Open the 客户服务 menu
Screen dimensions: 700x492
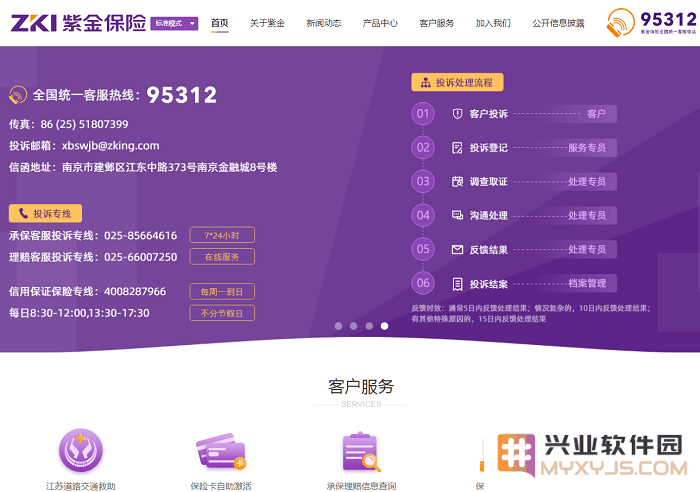437,23
